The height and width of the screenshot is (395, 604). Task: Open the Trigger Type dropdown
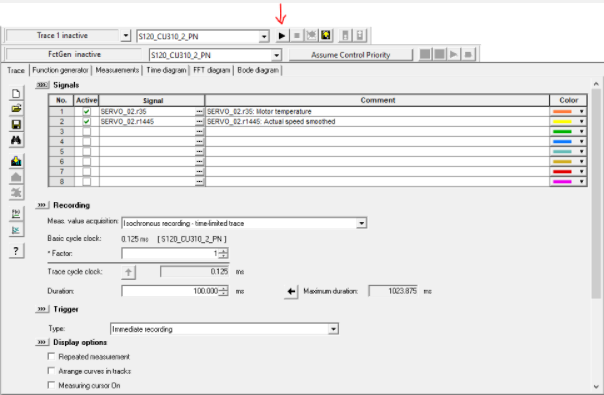pyautogui.click(x=333, y=329)
